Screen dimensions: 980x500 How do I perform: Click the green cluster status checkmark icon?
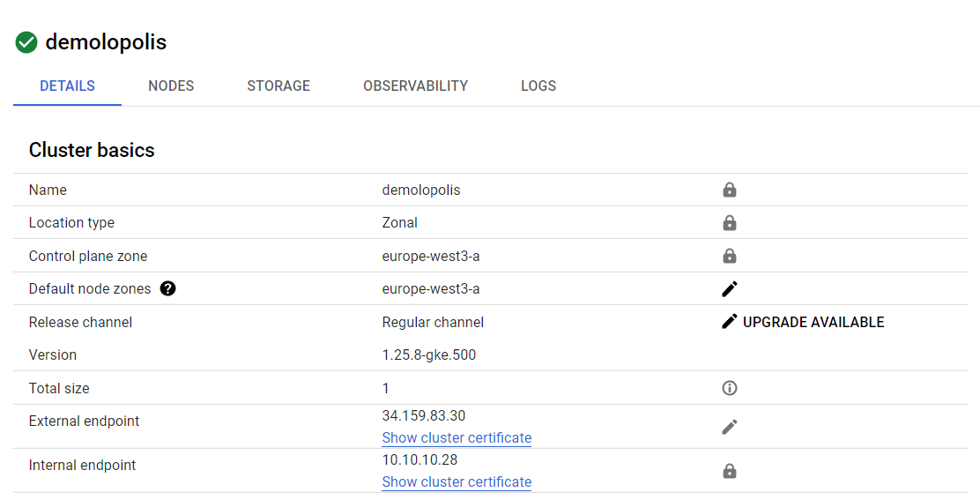pos(26,42)
